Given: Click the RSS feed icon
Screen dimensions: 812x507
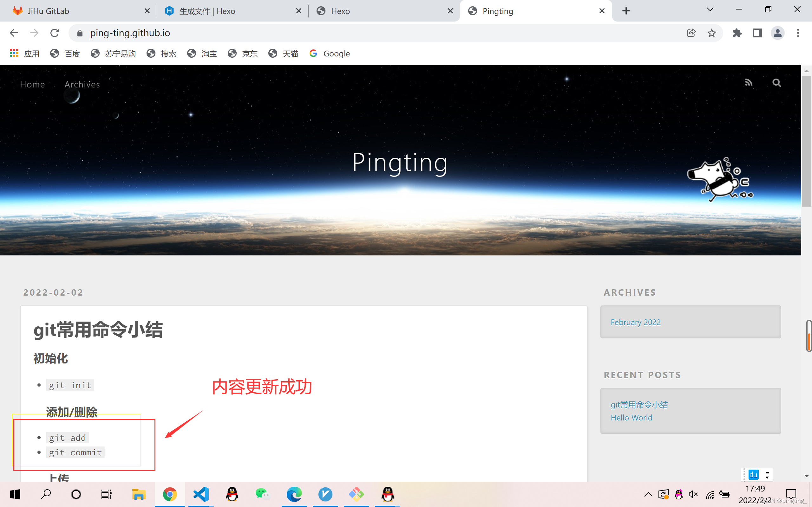Looking at the screenshot, I should pyautogui.click(x=749, y=82).
